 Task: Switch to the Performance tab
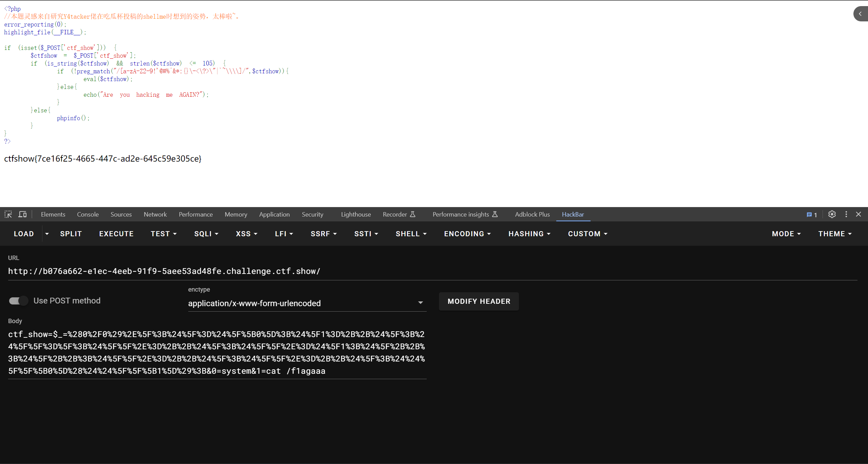coord(196,215)
